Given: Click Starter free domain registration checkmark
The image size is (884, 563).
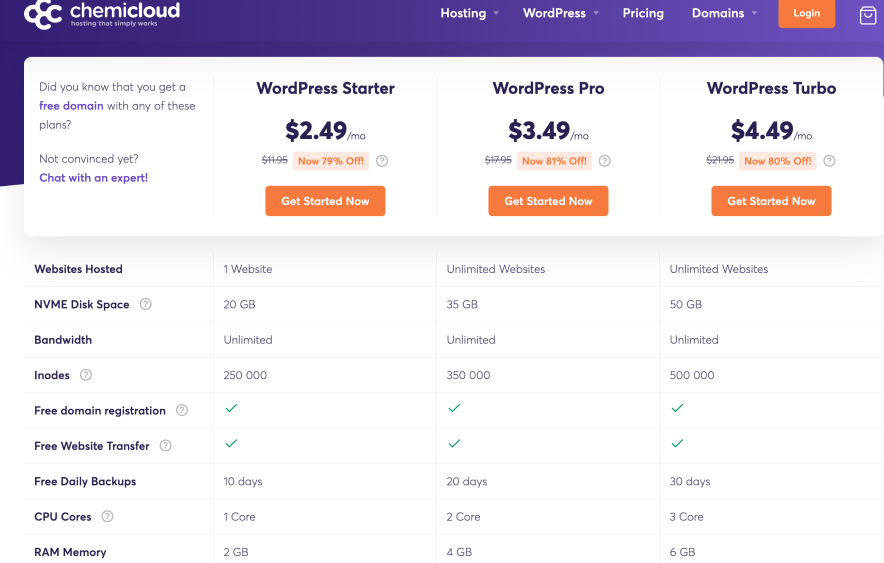Looking at the screenshot, I should pyautogui.click(x=231, y=407).
